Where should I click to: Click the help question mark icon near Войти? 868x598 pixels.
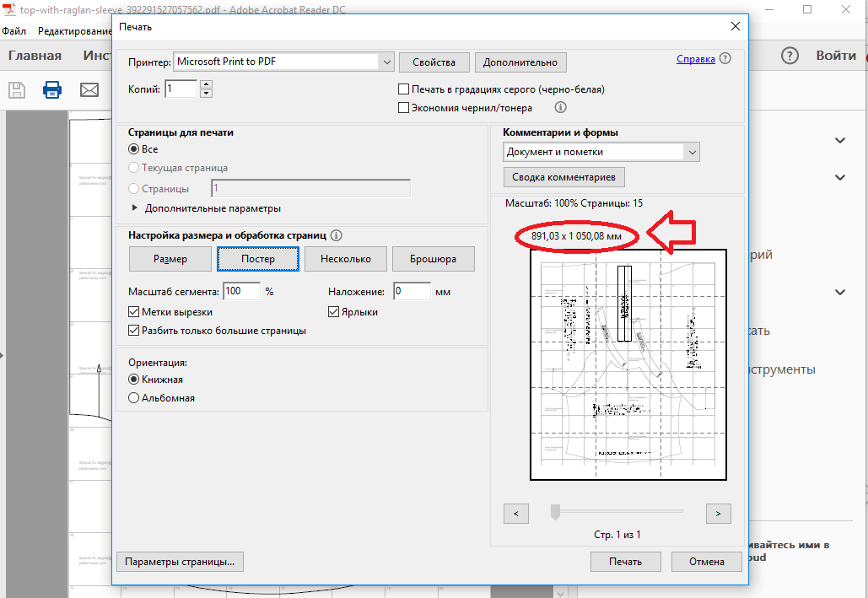tap(789, 56)
